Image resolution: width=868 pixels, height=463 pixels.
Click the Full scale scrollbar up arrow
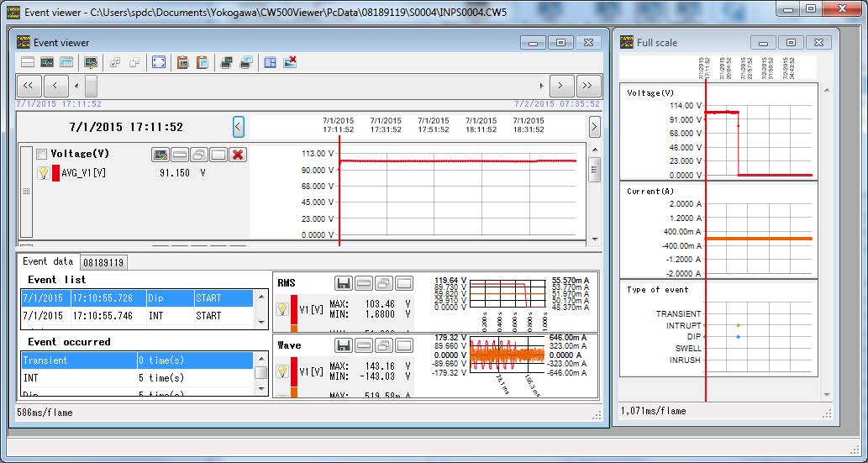coord(827,90)
